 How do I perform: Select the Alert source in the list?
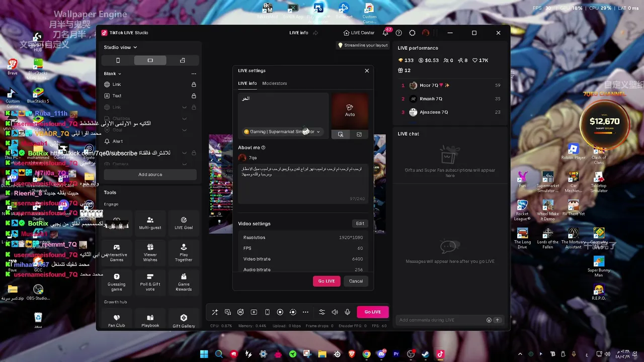(150, 141)
